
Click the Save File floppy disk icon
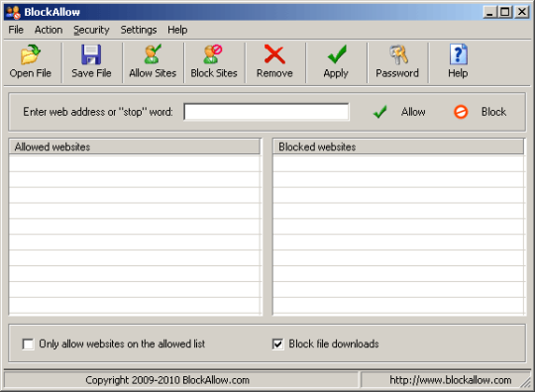coord(91,54)
